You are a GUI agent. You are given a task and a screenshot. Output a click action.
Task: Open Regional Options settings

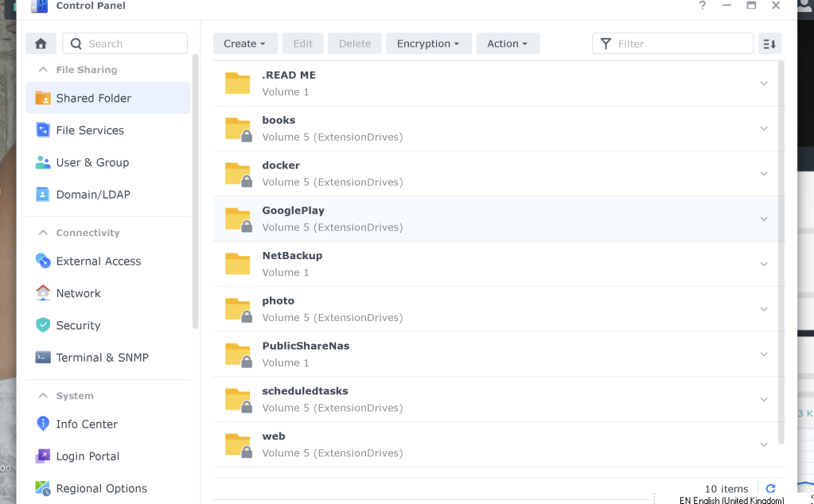tap(108, 488)
